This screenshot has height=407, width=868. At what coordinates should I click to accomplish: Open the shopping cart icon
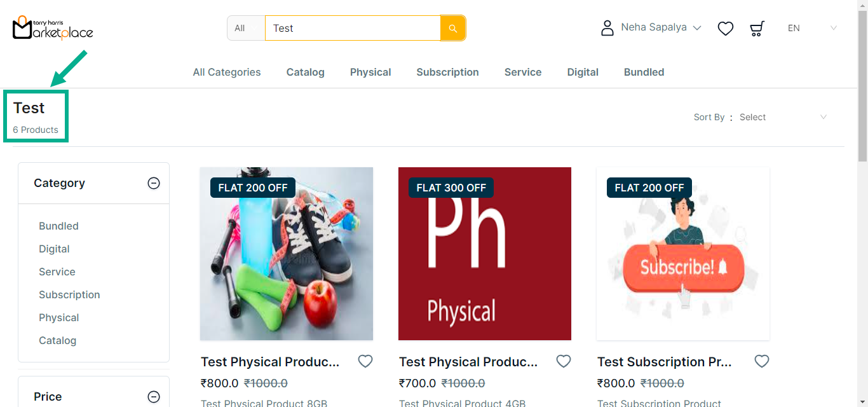coord(757,29)
